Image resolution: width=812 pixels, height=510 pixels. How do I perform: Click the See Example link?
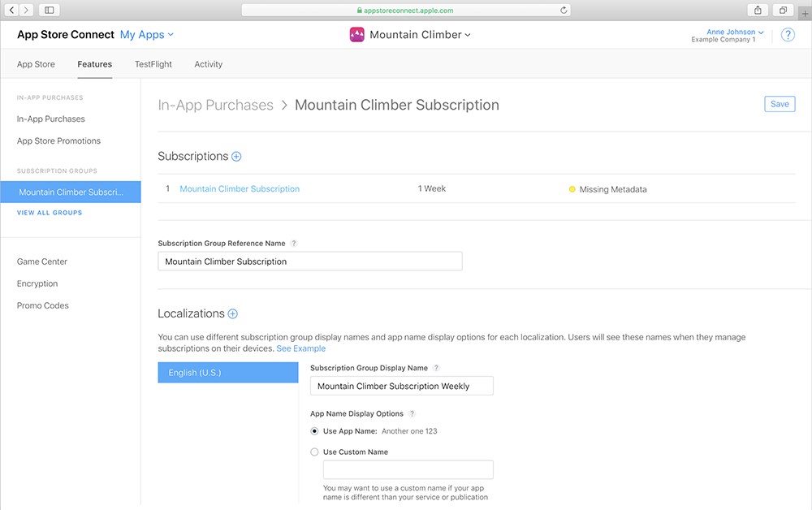point(301,348)
